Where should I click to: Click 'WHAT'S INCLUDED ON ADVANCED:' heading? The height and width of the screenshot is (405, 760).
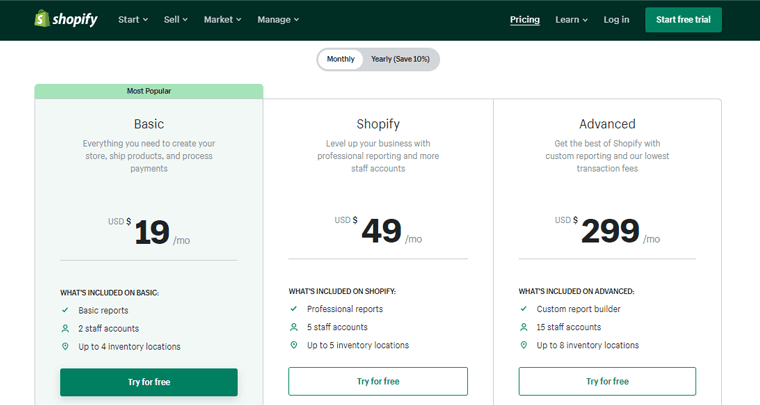[x=576, y=291]
